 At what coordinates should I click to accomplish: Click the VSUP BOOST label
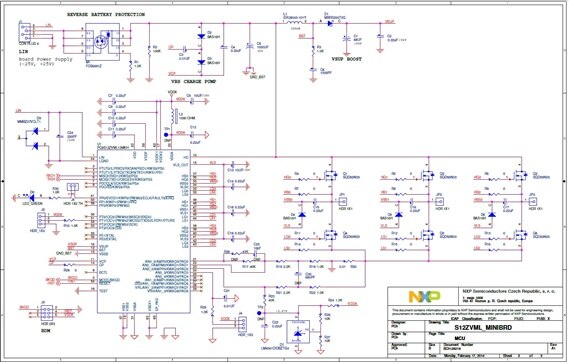347,59
